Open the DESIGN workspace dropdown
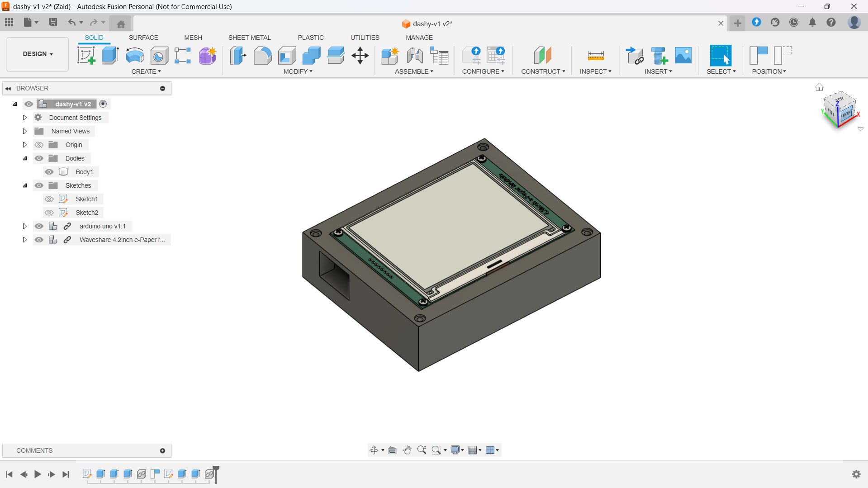 [38, 54]
